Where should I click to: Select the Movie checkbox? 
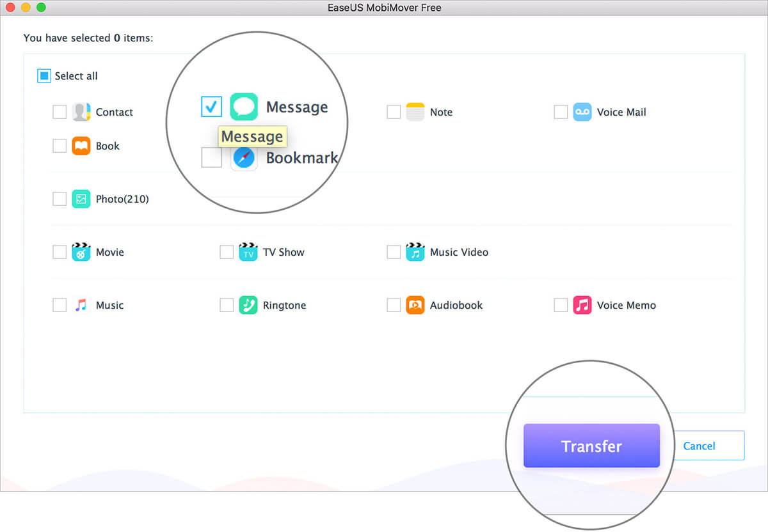[x=60, y=252]
